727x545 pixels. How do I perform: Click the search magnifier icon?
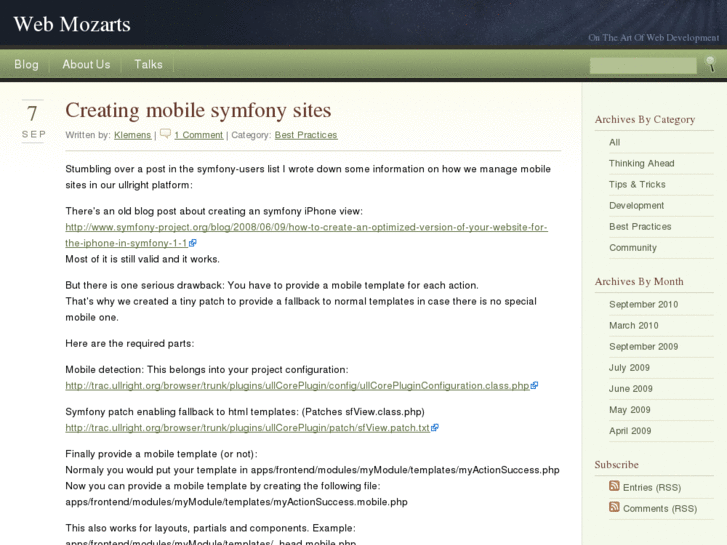coord(710,64)
